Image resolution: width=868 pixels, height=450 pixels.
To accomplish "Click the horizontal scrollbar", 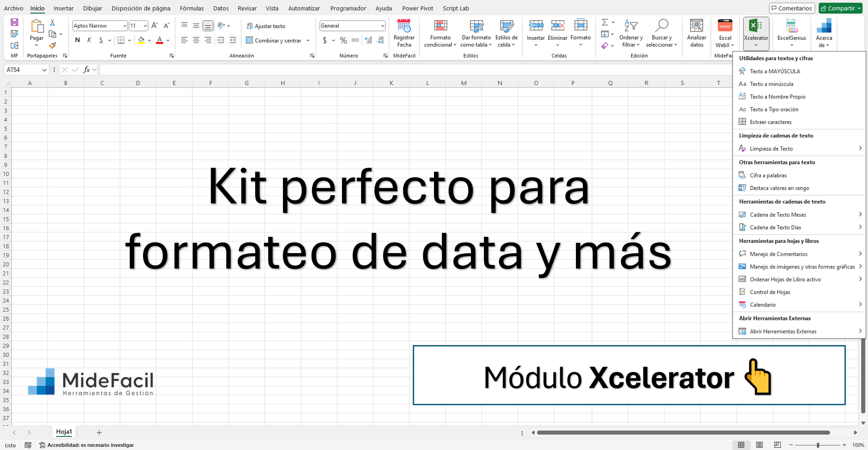I will click(x=683, y=432).
